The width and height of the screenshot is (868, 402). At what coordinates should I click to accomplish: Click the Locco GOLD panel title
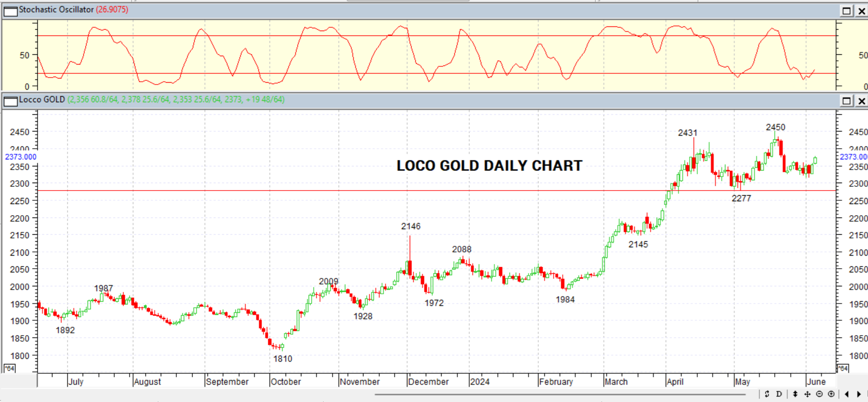click(42, 99)
